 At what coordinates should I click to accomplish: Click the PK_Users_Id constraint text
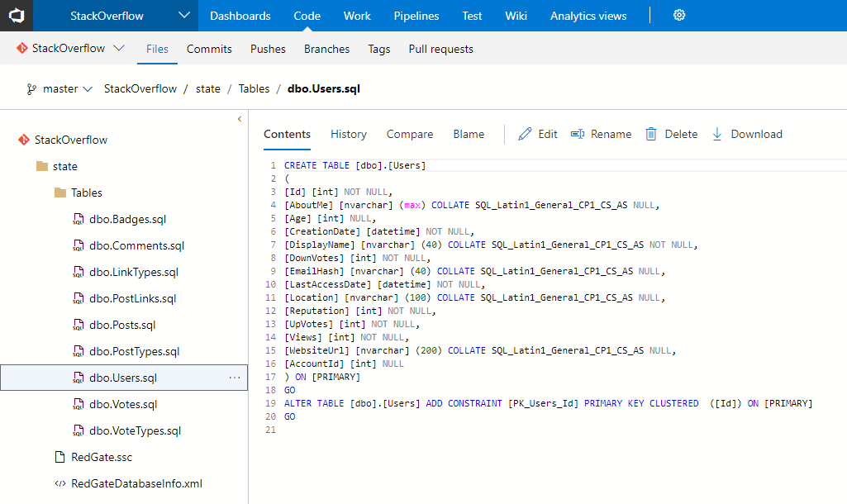[543, 403]
